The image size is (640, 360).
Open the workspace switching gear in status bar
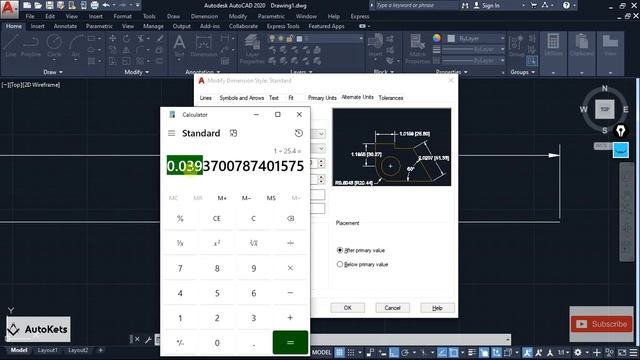[x=578, y=352]
